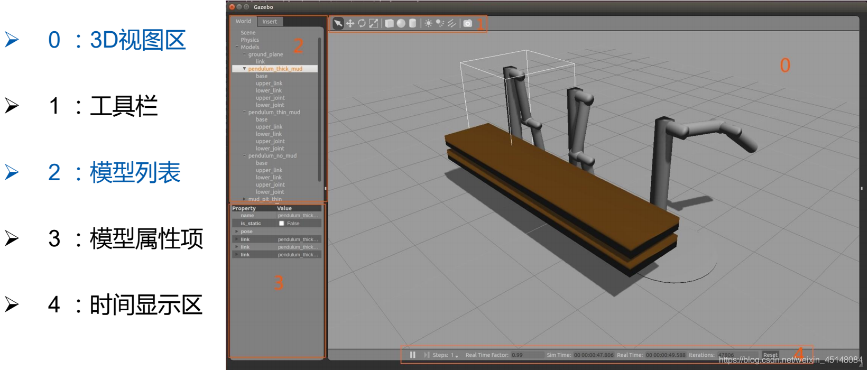The width and height of the screenshot is (868, 370).
Task: Take a screenshot with the camera icon
Action: tap(468, 23)
